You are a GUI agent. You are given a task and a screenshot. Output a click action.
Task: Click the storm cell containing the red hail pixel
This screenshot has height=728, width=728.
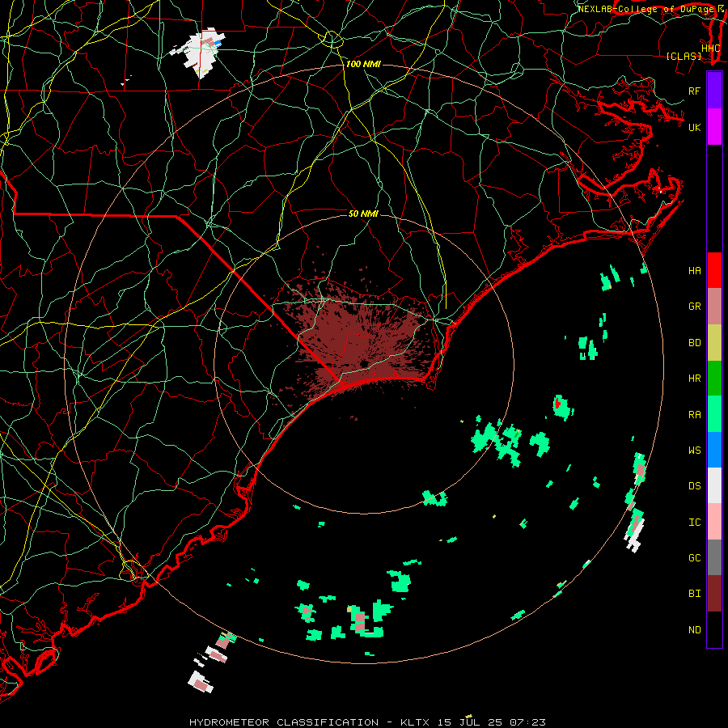tap(563, 407)
